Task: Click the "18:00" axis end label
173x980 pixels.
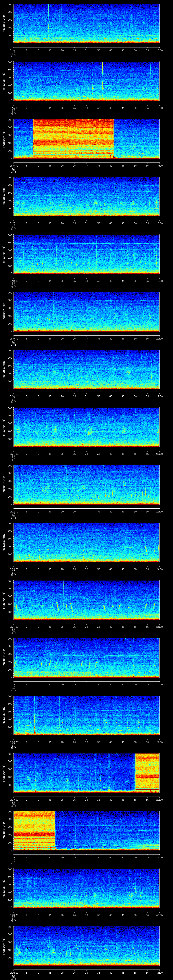Action: click(x=160, y=223)
